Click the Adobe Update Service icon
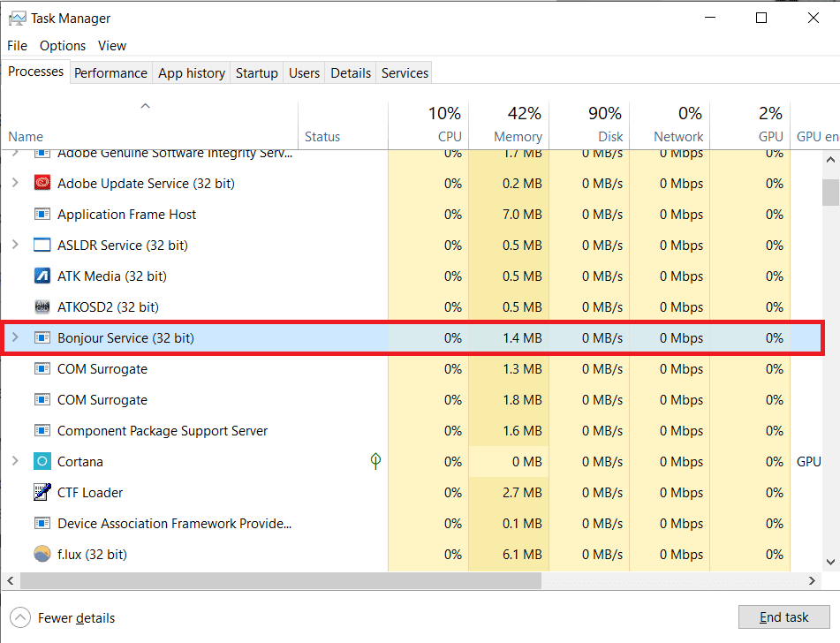Image resolution: width=840 pixels, height=643 pixels. pyautogui.click(x=42, y=183)
